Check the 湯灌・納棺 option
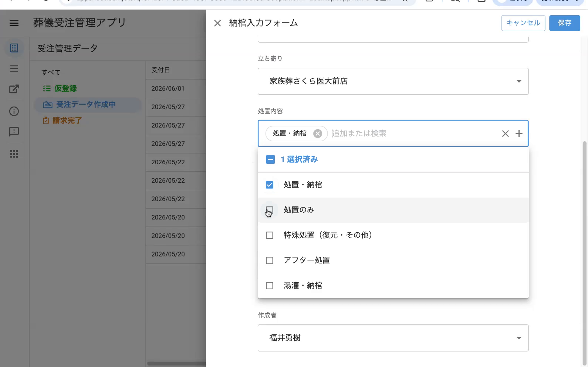Screen dimensions: 588x367 (270, 286)
